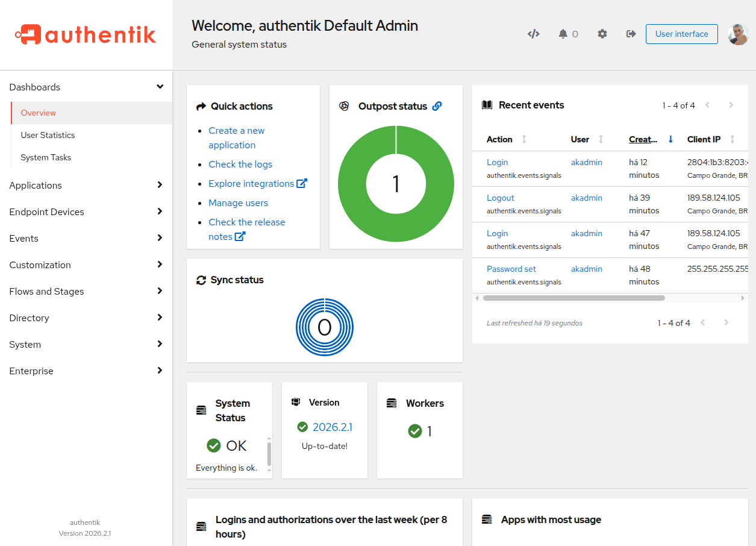
Task: Sort events by User column icon
Action: click(601, 139)
